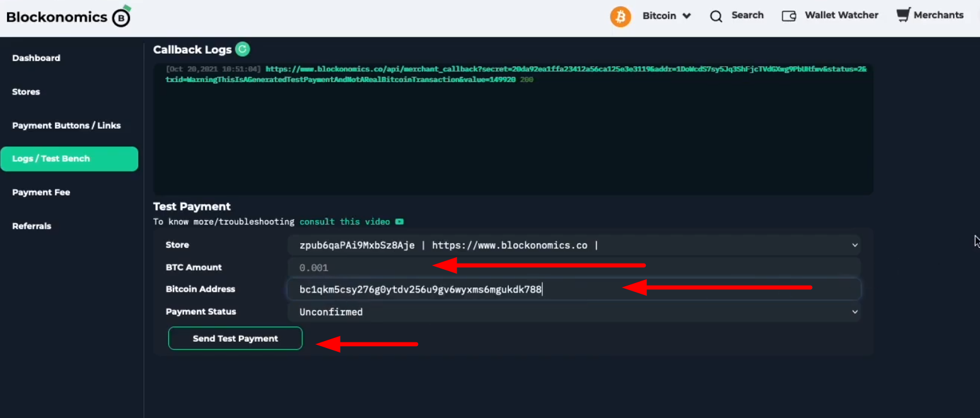
Task: Click the Merchants cart icon
Action: 904,15
